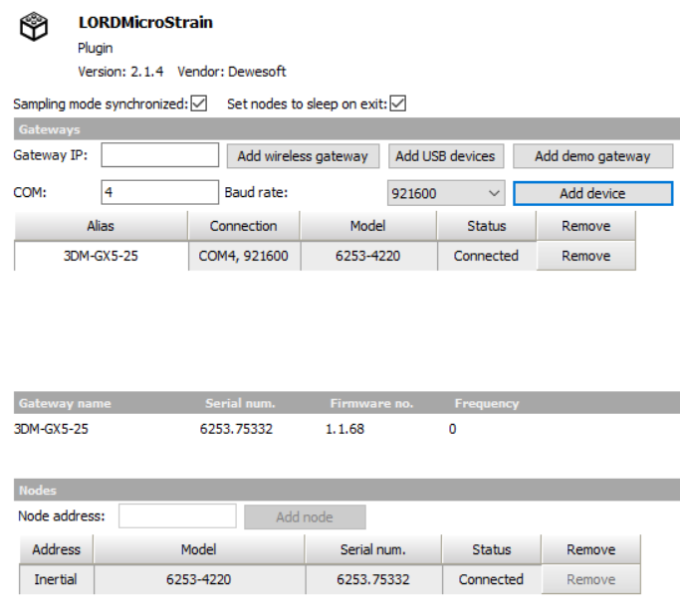Open the Baud rate dropdown
This screenshot has width=680, height=616.
(446, 193)
